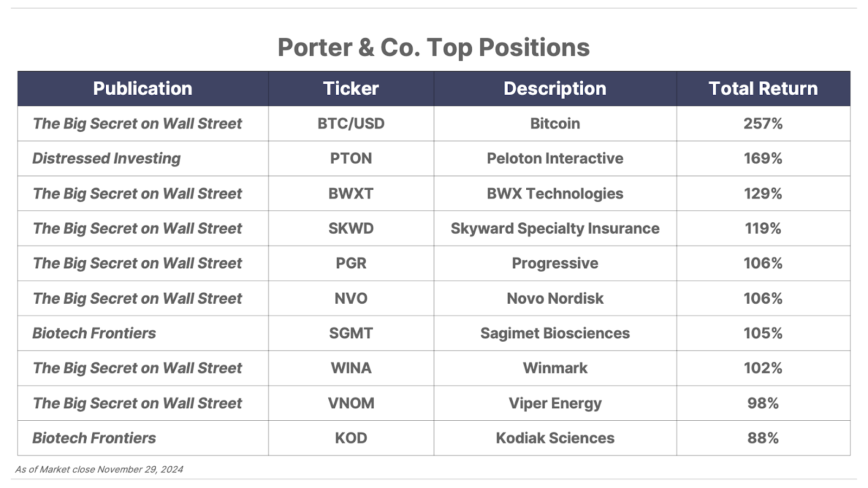
Task: Select the Kodiak Sciences description cell
Action: coord(555,438)
